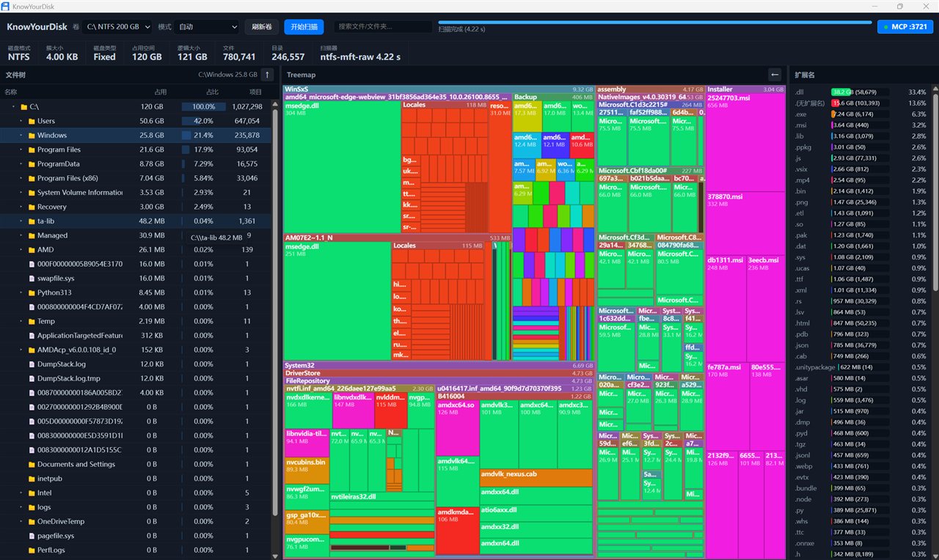
Task: Open the volume dropdown C:\ NTFS 200 GB
Action: coord(117,26)
